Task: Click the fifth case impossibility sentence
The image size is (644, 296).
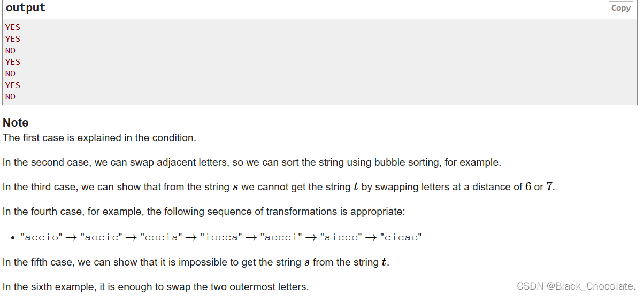Action: [x=196, y=262]
